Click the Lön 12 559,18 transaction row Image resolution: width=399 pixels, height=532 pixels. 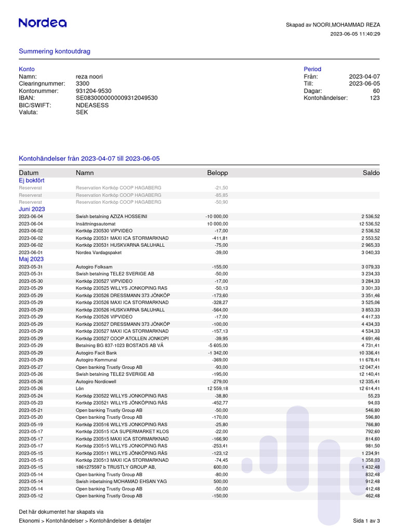coord(199,389)
